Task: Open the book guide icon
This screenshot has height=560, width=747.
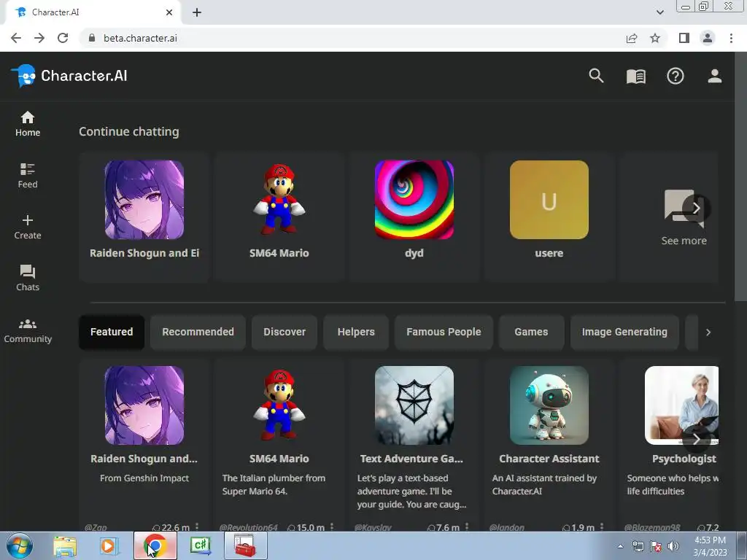Action: 635,76
